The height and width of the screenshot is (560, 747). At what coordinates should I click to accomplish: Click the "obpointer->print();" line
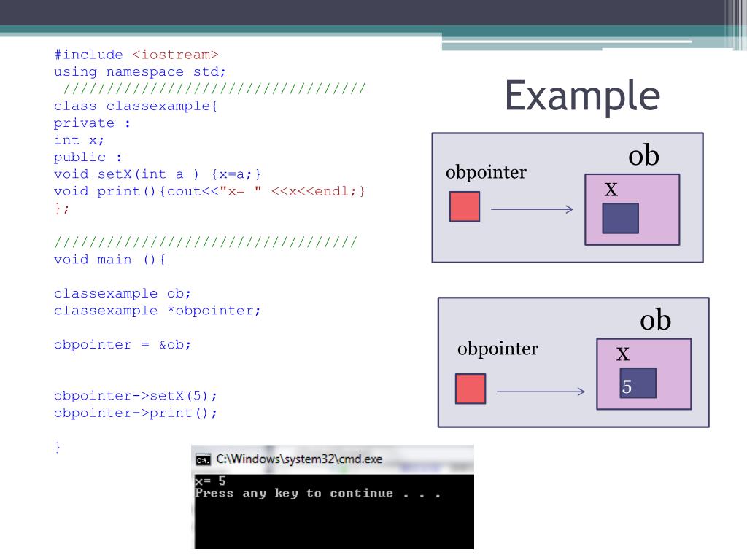[135, 413]
